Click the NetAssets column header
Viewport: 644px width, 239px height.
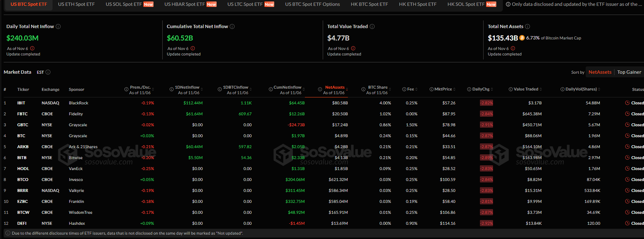(334, 88)
